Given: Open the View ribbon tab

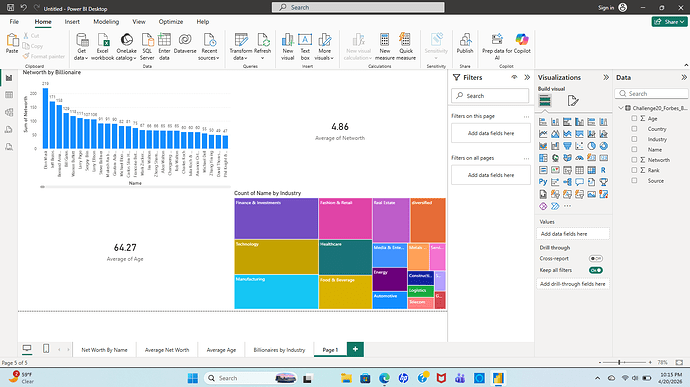Looking at the screenshot, I should [139, 22].
